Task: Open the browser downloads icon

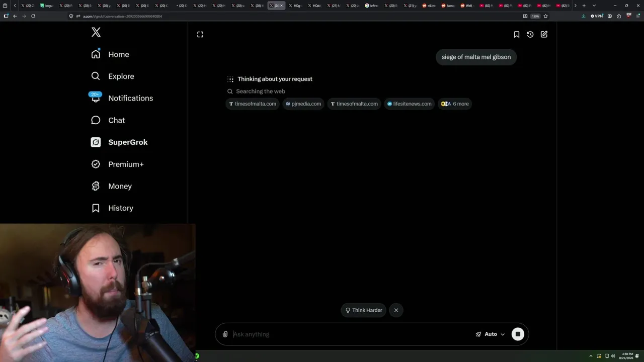Action: [x=583, y=16]
